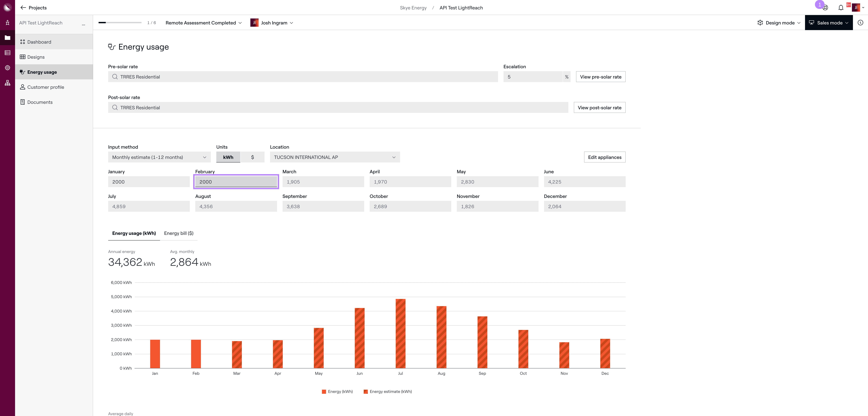Open the notifications bell icon
868x416 pixels.
841,8
